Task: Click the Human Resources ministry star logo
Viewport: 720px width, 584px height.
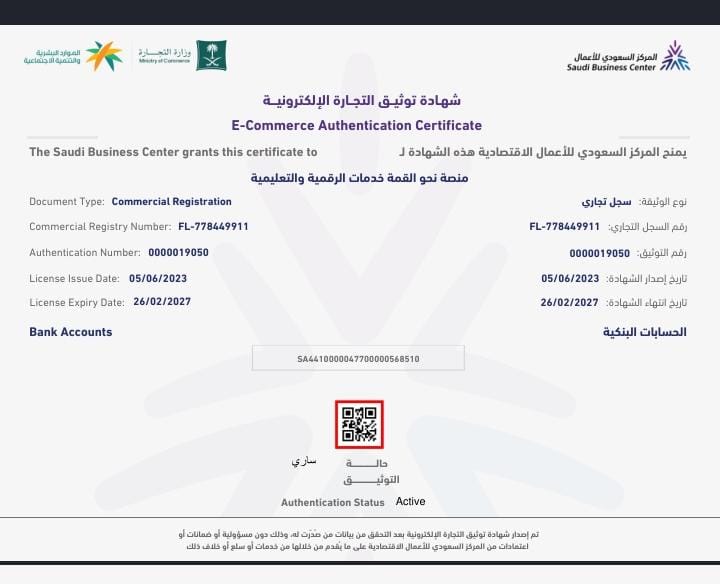Action: [104, 56]
